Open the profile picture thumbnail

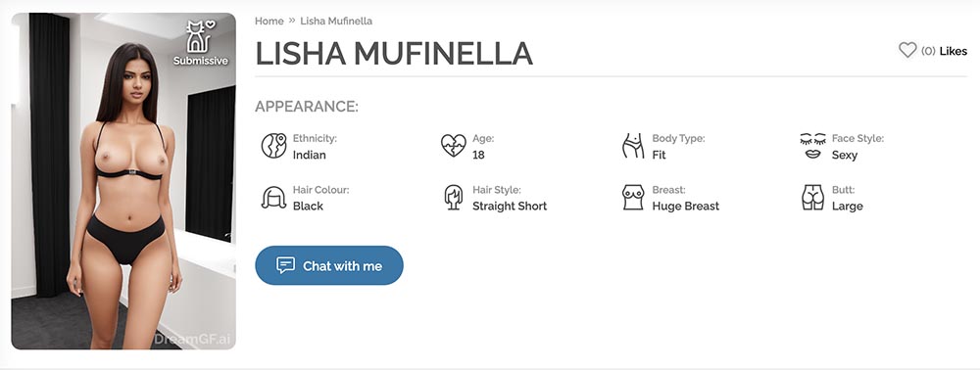pos(123,181)
